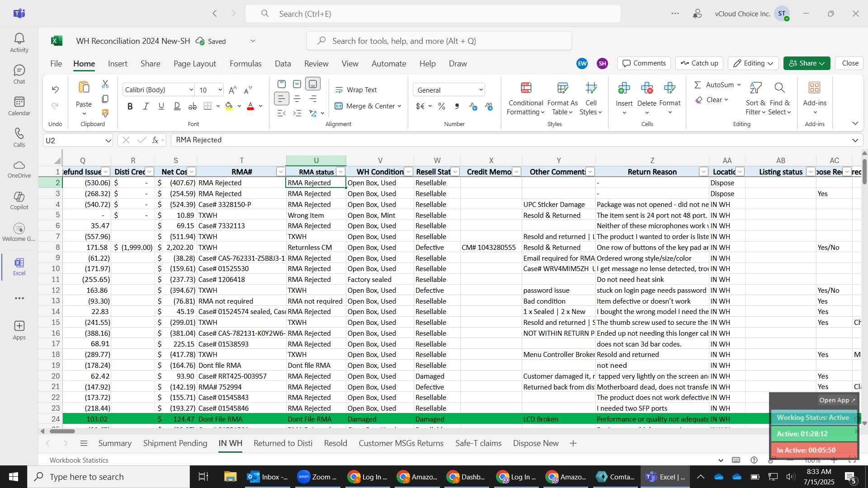Viewport: 868px width, 488px height.
Task: Click Workbook Statistics in status bar
Action: (79, 460)
